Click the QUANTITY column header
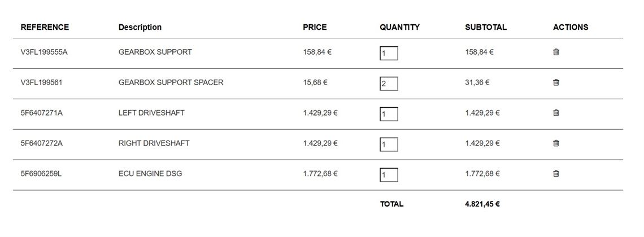Image resolution: width=644 pixels, height=237 pixels. pos(399,27)
